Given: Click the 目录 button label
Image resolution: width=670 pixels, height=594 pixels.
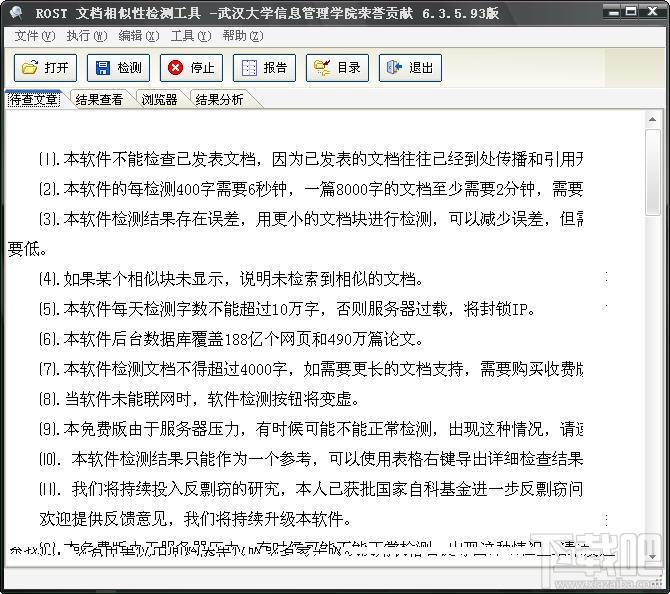Looking at the screenshot, I should 349,68.
